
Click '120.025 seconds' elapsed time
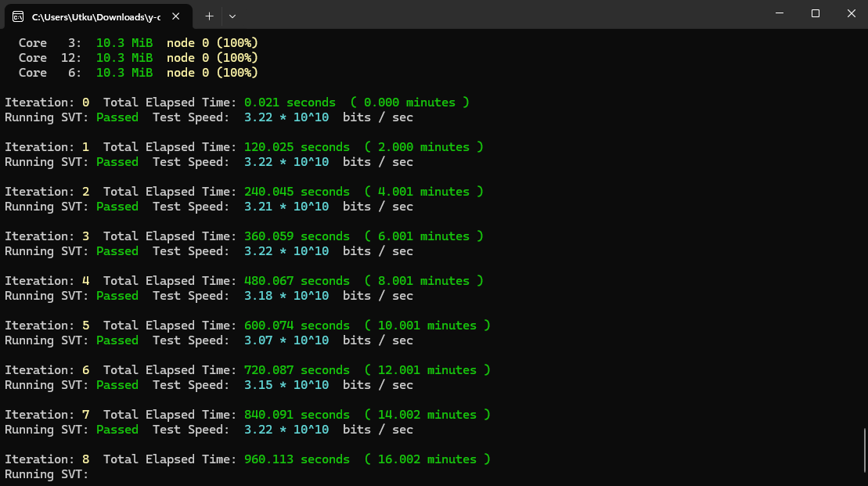(297, 147)
